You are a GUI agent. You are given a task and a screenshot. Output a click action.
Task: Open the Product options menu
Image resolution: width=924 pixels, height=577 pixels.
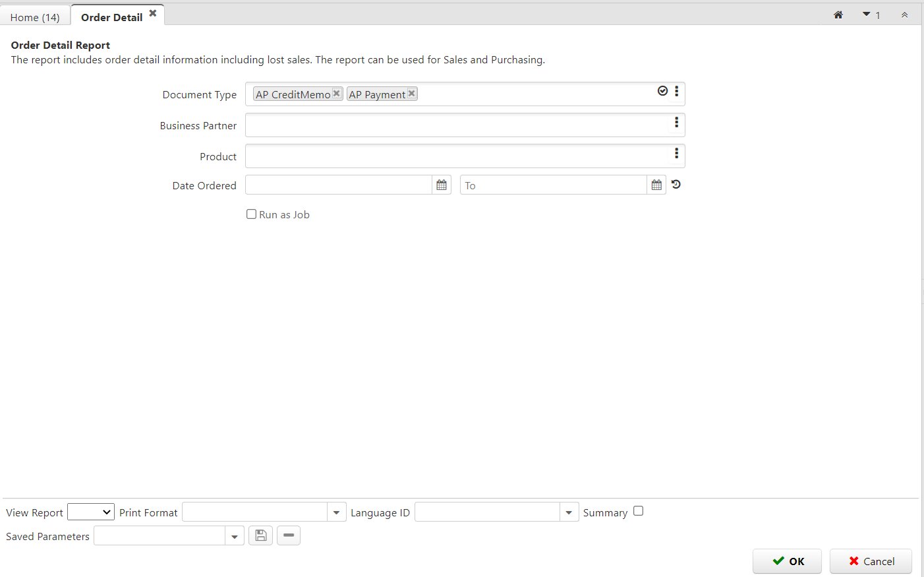click(676, 154)
